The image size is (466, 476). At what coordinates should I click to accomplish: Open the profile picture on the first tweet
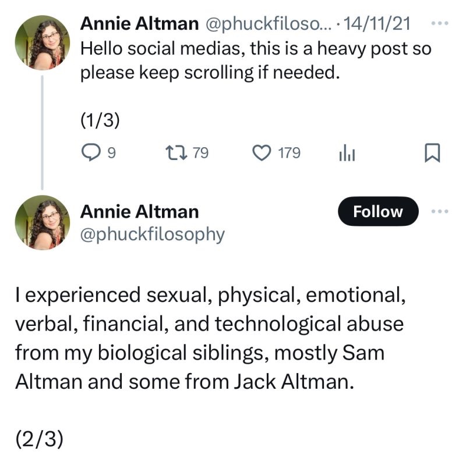pos(41,43)
